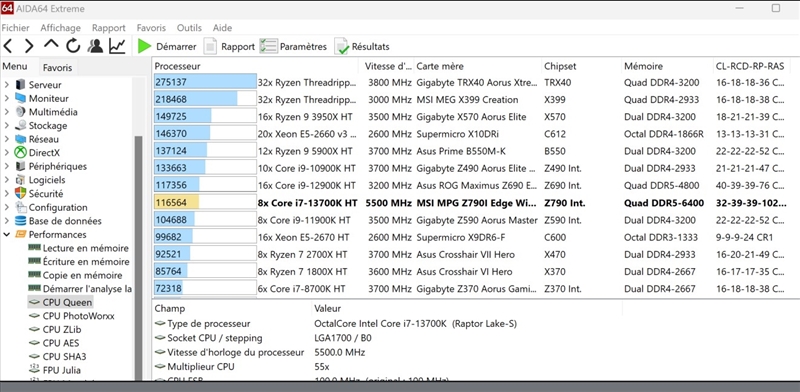Click the forward navigation arrow
800x392 pixels.
[29, 46]
